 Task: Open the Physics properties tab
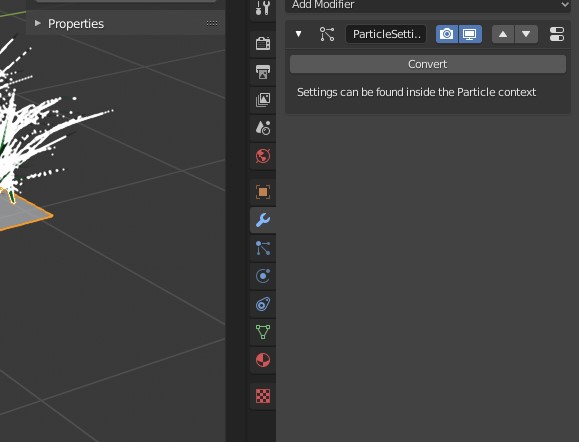click(x=263, y=276)
